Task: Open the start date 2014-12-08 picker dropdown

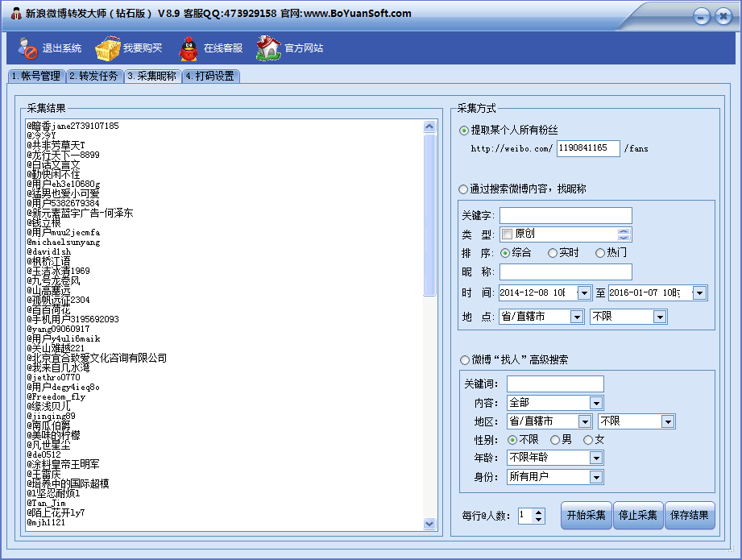Action: pos(584,293)
